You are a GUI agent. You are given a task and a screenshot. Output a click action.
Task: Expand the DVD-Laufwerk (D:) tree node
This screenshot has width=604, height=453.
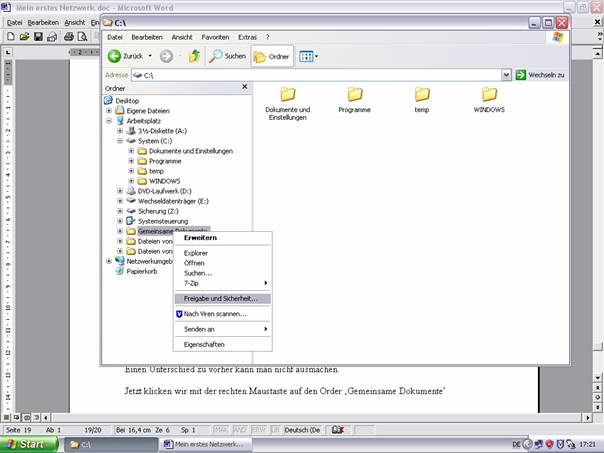[120, 190]
